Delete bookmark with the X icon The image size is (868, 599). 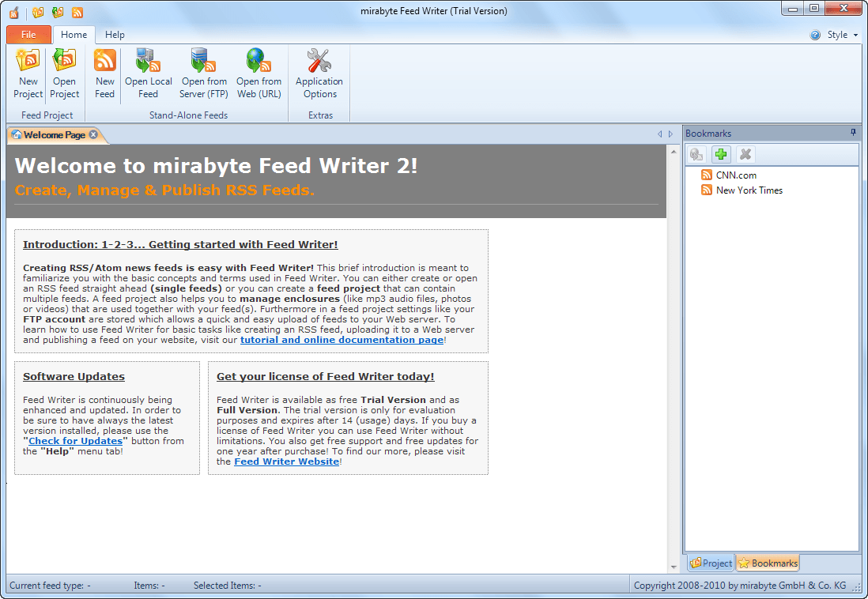[745, 154]
